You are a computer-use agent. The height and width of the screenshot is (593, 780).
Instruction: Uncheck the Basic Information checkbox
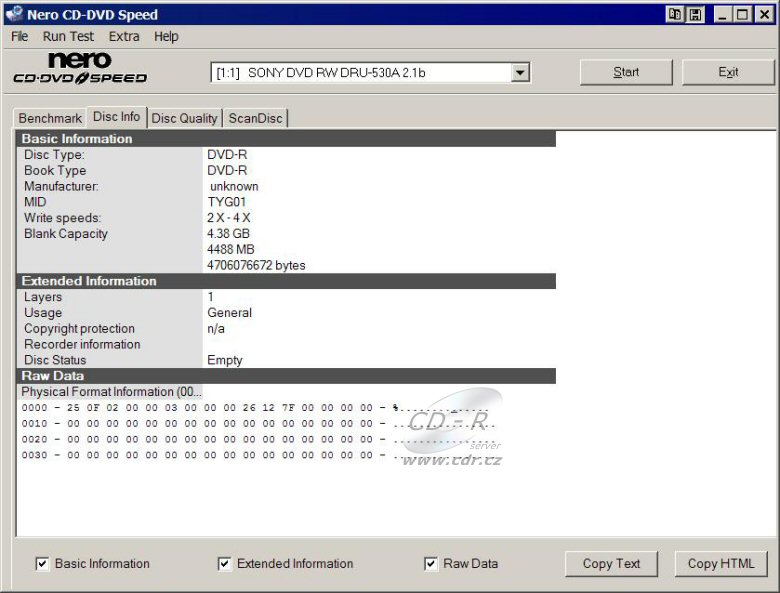(x=42, y=564)
